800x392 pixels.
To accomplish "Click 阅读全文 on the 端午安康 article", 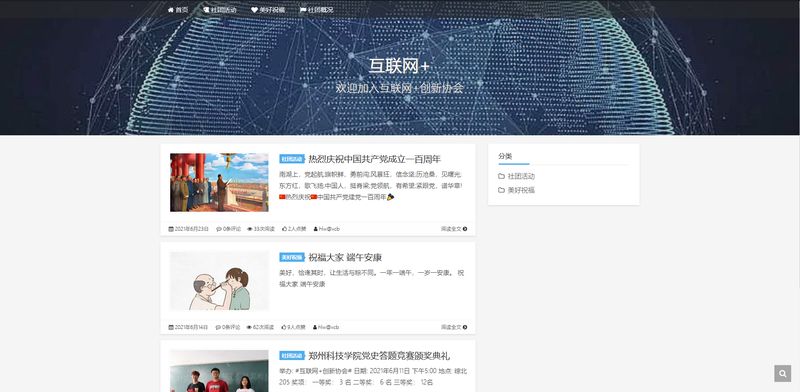I will coord(454,327).
